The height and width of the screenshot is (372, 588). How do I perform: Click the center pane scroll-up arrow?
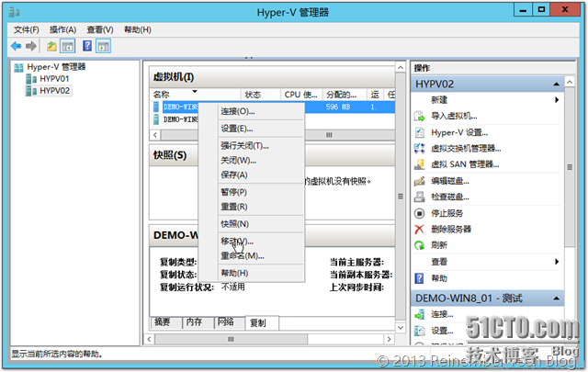(x=401, y=67)
